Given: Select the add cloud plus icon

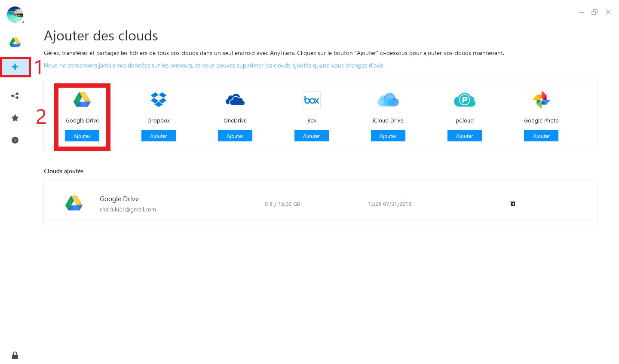Looking at the screenshot, I should point(15,67).
